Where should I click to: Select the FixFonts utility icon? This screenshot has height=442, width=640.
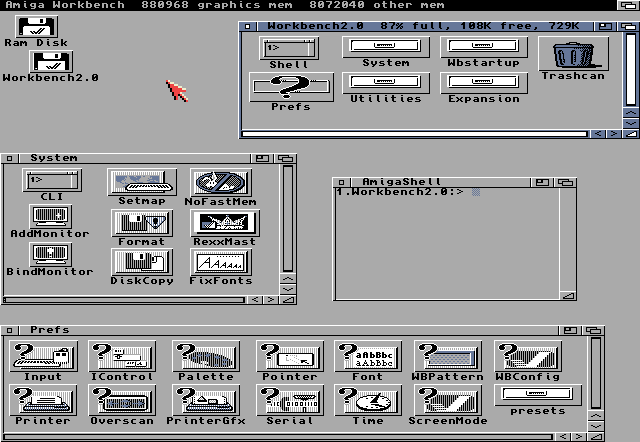coord(221,263)
